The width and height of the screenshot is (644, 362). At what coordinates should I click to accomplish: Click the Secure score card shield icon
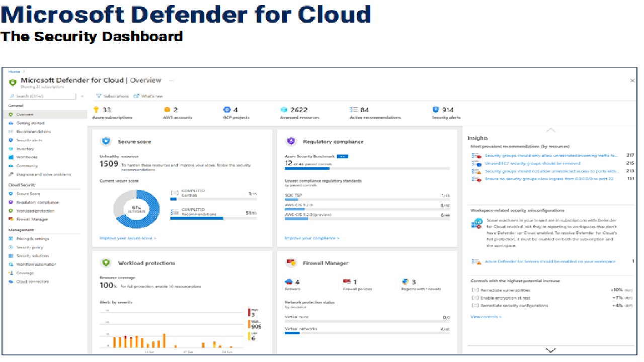(x=106, y=141)
